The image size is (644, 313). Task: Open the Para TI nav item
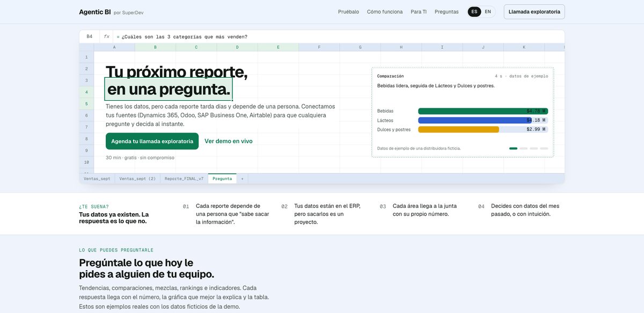point(419,12)
